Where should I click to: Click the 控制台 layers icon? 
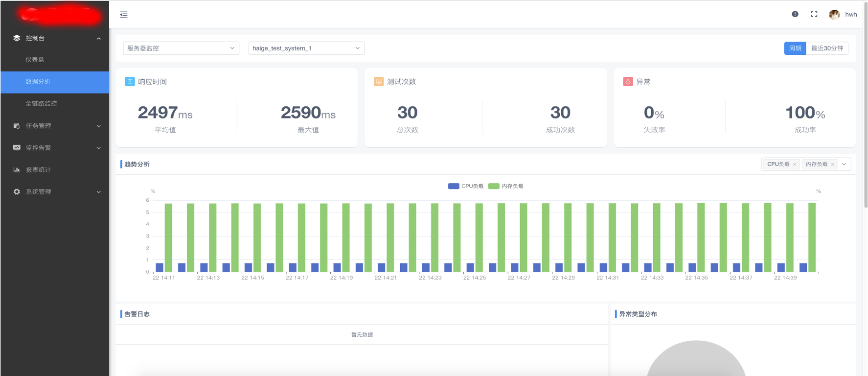tap(17, 38)
